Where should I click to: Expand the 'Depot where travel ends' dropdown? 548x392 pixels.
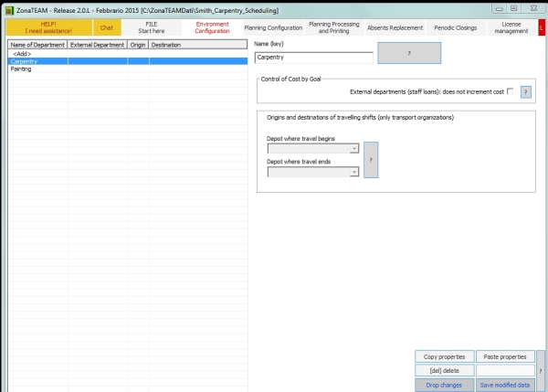(313, 172)
